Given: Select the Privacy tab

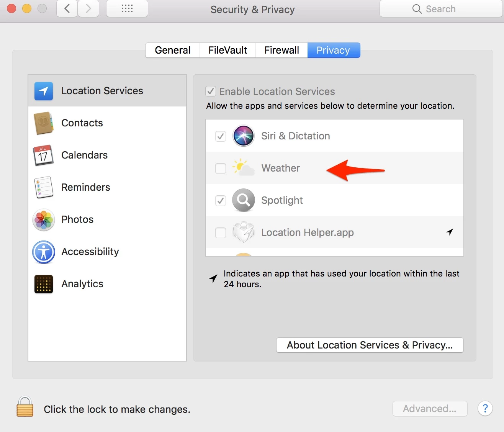Looking at the screenshot, I should click(334, 50).
